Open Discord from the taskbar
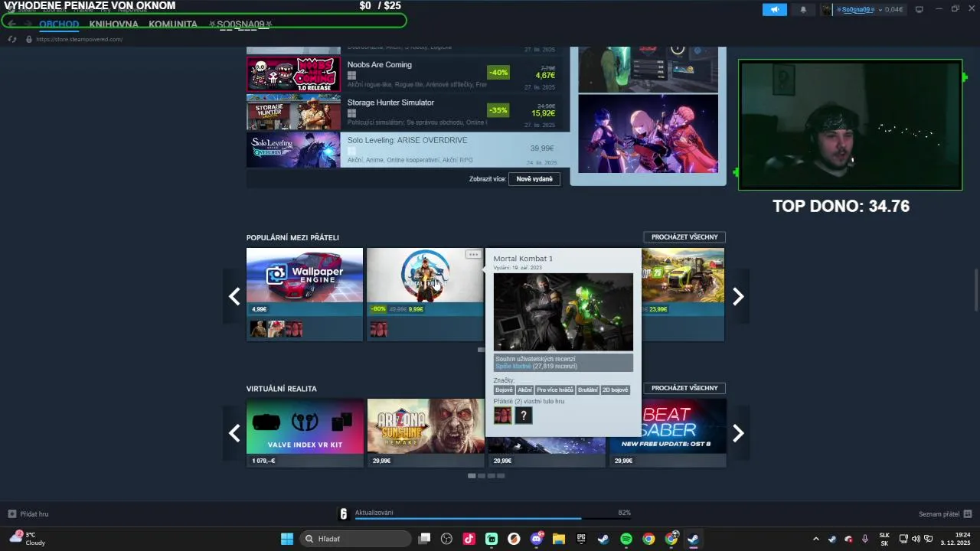The height and width of the screenshot is (551, 980). [537, 539]
